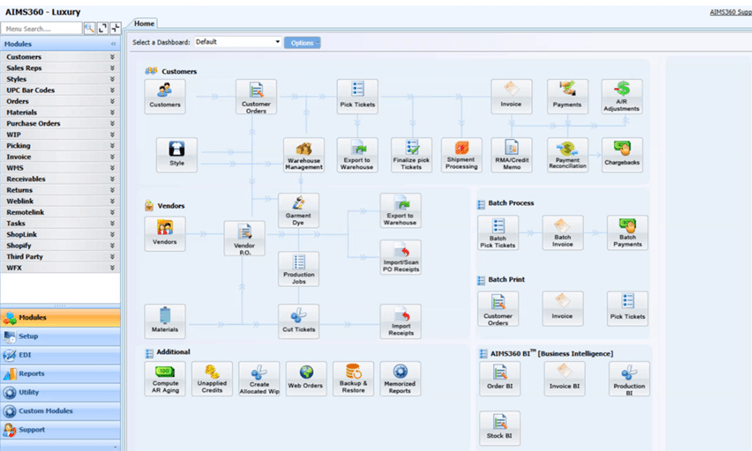Switch to the Home tab
This screenshot has width=752, height=451.
[144, 23]
